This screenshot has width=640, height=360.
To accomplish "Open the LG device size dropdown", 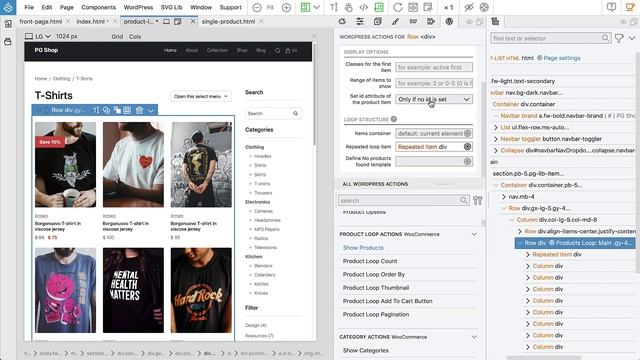I will click(x=38, y=36).
